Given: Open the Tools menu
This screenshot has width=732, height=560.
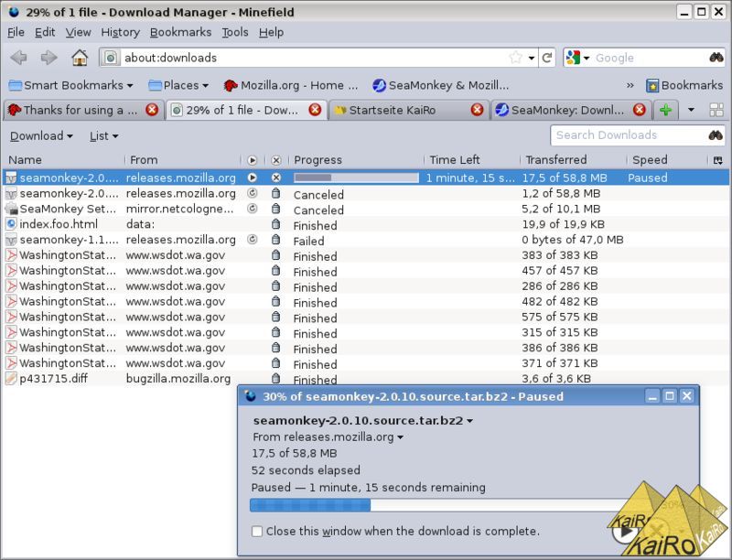Looking at the screenshot, I should (x=235, y=32).
